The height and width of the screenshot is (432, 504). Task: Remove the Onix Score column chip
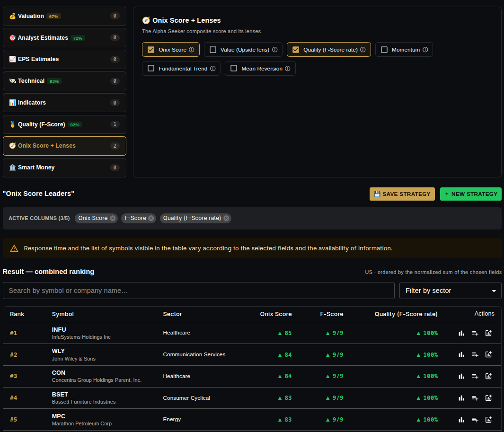tap(113, 218)
